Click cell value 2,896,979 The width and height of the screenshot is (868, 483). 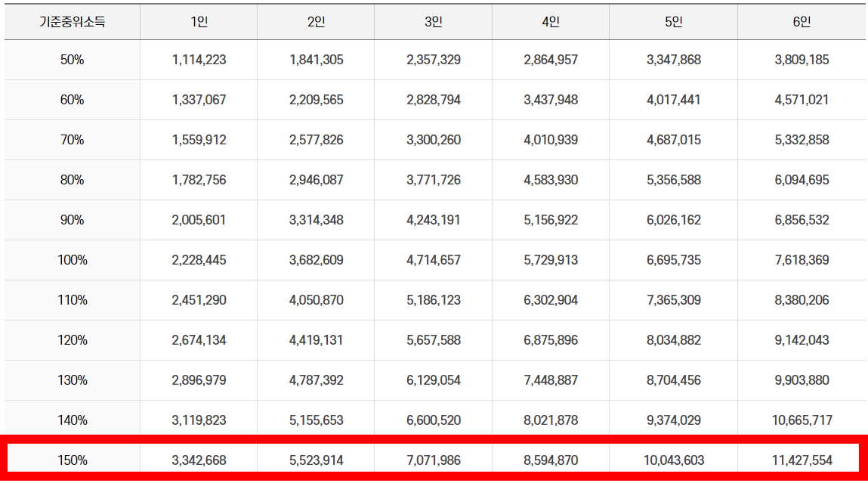[199, 380]
